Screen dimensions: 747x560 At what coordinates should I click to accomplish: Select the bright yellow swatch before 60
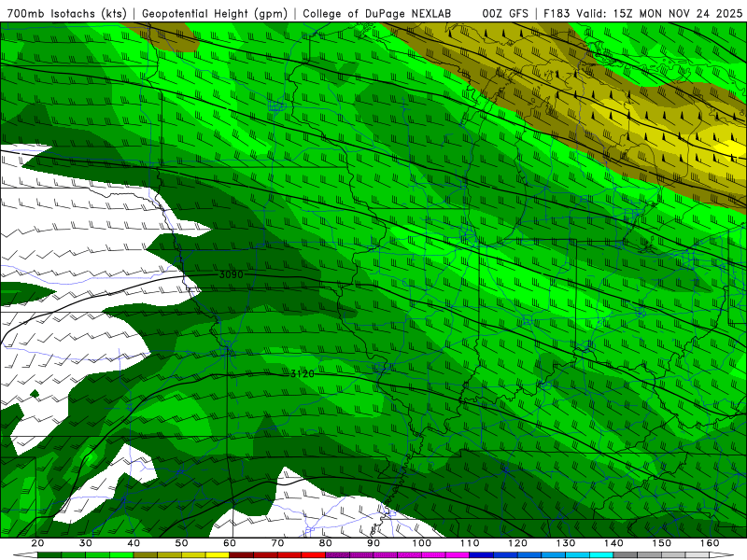pyautogui.click(x=218, y=555)
